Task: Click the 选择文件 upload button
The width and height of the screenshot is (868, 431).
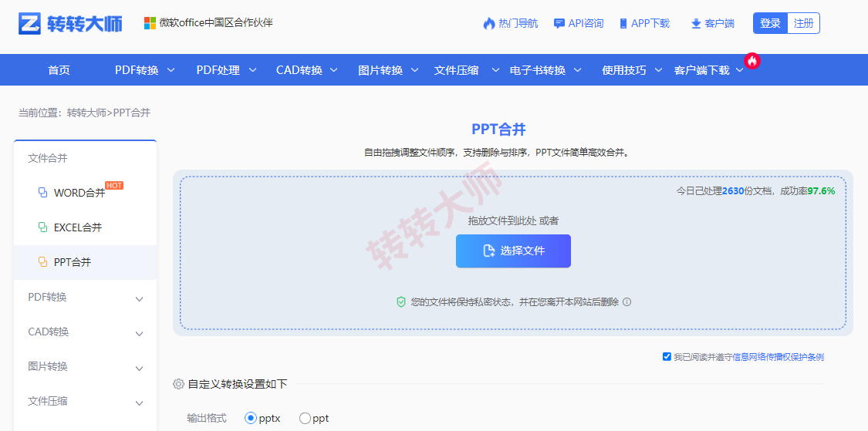Action: click(x=513, y=251)
